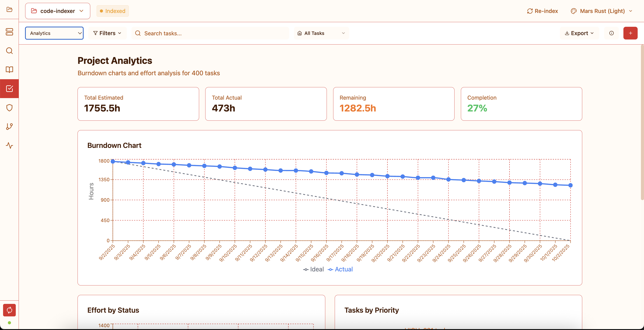The image size is (644, 330).
Task: Click the Re-index button
Action: click(543, 11)
